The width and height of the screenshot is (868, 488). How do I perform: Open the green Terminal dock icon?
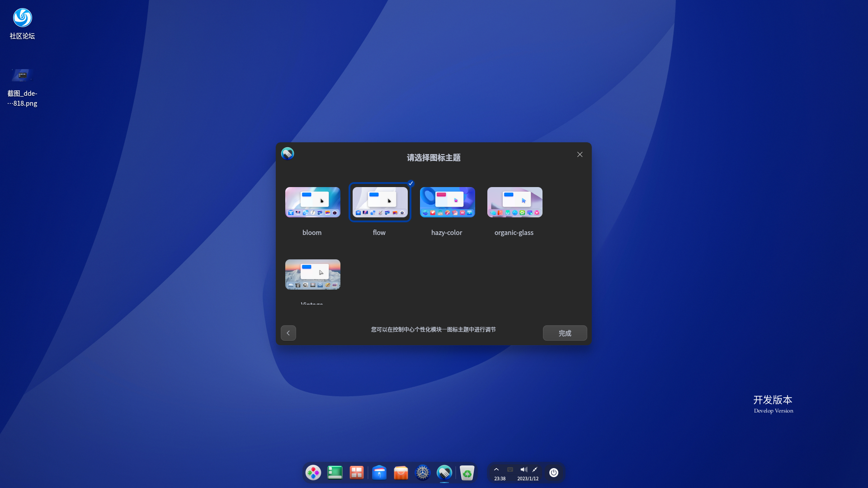(335, 472)
